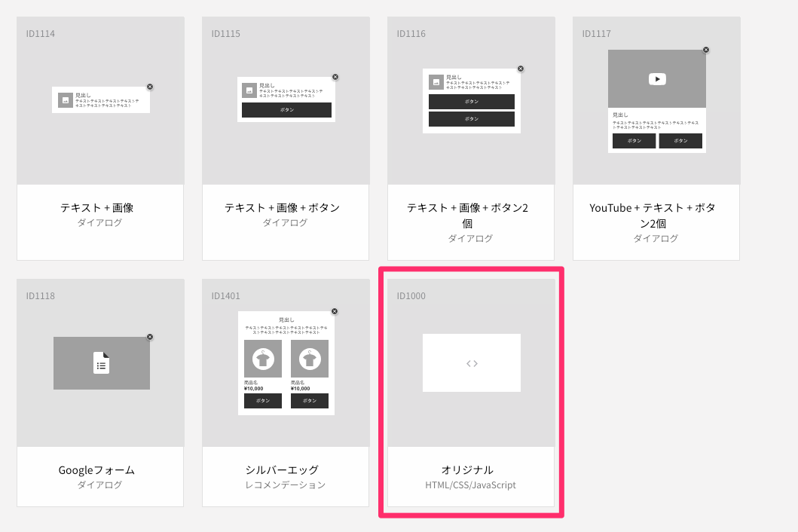Click the right ボタン in the ID1401 preview

pos(310,400)
